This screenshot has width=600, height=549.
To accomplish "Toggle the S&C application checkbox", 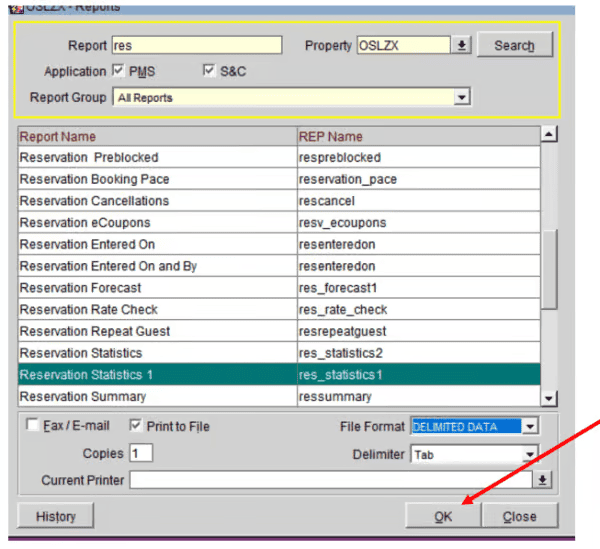I will (x=209, y=71).
